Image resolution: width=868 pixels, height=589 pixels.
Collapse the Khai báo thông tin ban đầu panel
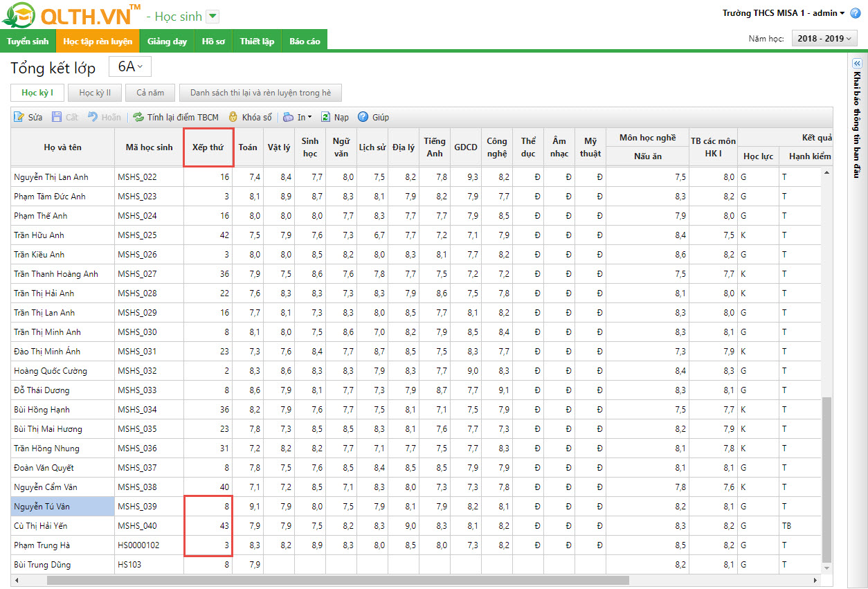856,63
